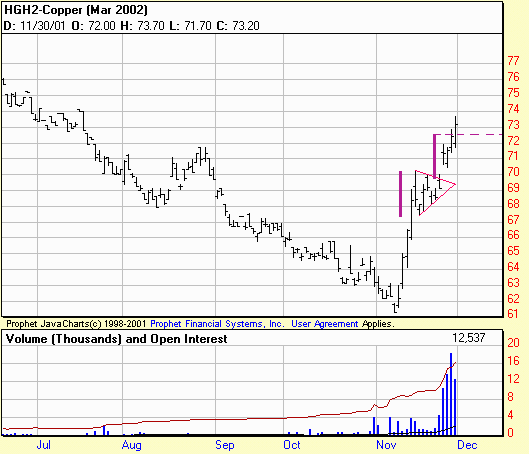The height and width of the screenshot is (454, 529).
Task: Click the Volume and Open Interest heading
Action: coord(116,339)
